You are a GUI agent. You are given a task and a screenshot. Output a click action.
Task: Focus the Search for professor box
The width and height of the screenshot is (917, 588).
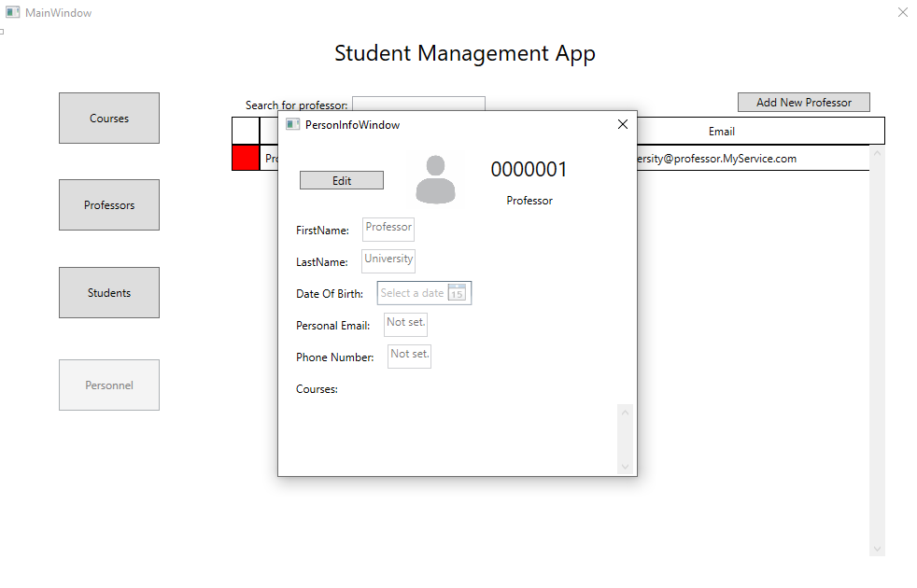coord(418,104)
